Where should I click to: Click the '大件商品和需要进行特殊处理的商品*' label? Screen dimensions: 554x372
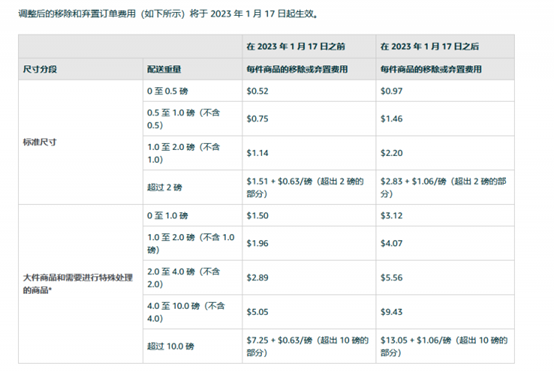(x=78, y=284)
